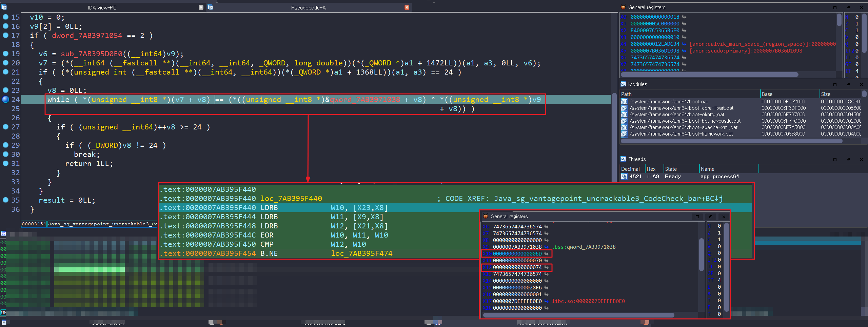868x327 pixels.
Task: Follow loc_7AB395F474 branch target in disassembly
Action: 361,253
